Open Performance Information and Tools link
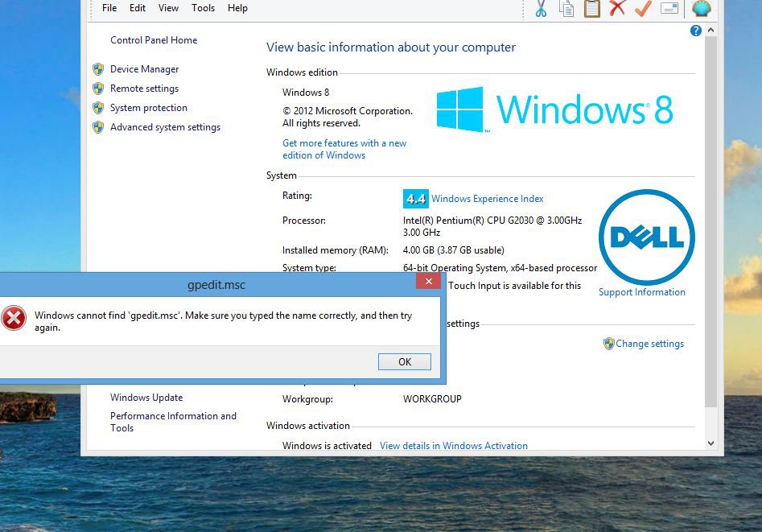Screen dimensions: 762x532 pyautogui.click(x=173, y=422)
